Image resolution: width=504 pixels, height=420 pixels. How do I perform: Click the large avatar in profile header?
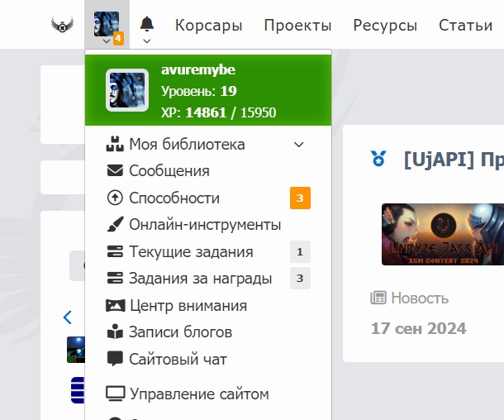[x=127, y=90]
